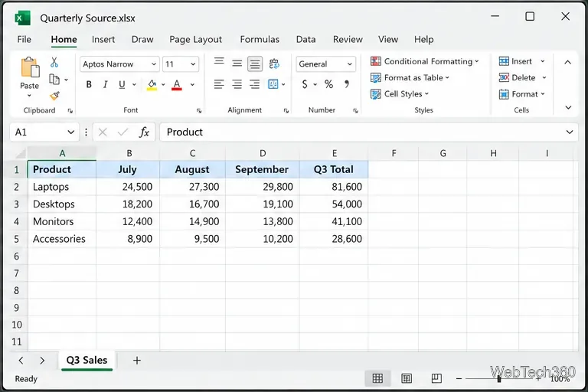Image resolution: width=588 pixels, height=392 pixels.
Task: Open the File menu
Action: click(24, 39)
